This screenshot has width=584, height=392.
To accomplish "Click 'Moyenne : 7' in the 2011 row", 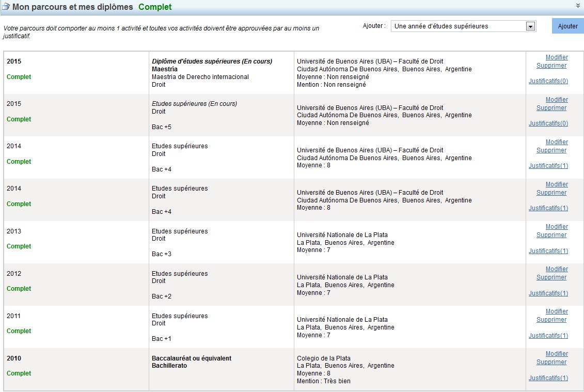I will coord(313,335).
